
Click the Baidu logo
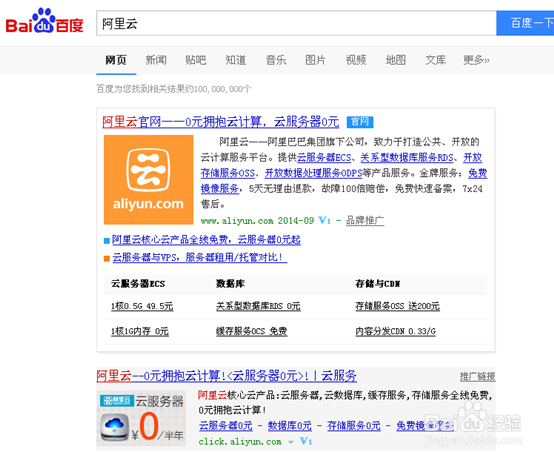44,22
